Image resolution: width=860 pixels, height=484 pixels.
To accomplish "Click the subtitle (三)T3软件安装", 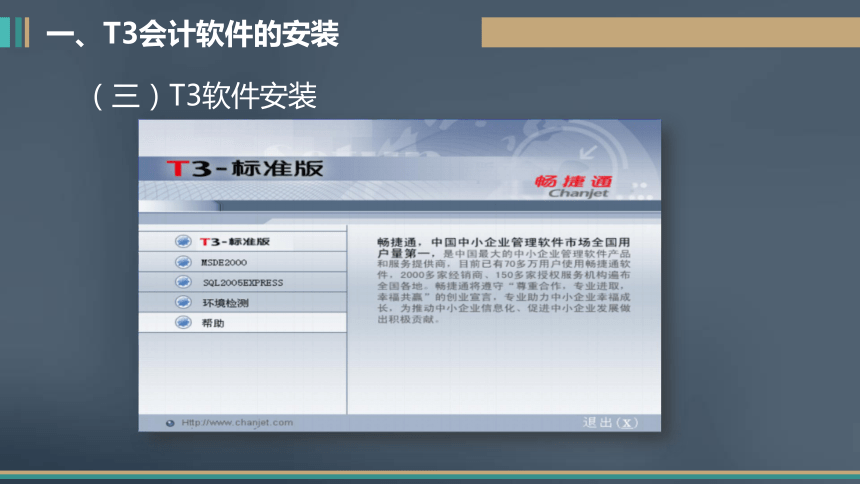I will 203,96.
